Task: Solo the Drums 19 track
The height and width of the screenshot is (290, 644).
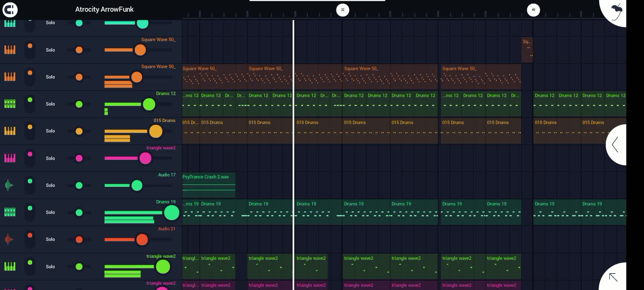Action: point(50,212)
